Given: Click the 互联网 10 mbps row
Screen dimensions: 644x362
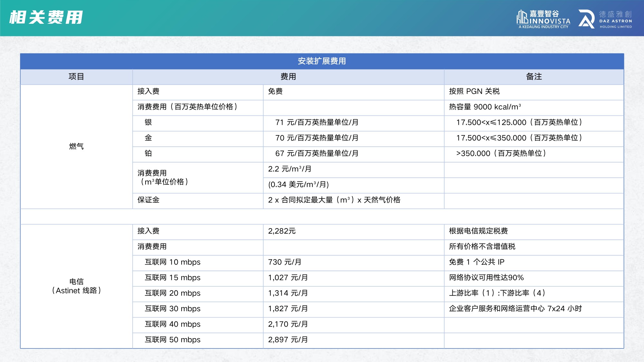Looking at the screenshot, I should (x=172, y=262).
